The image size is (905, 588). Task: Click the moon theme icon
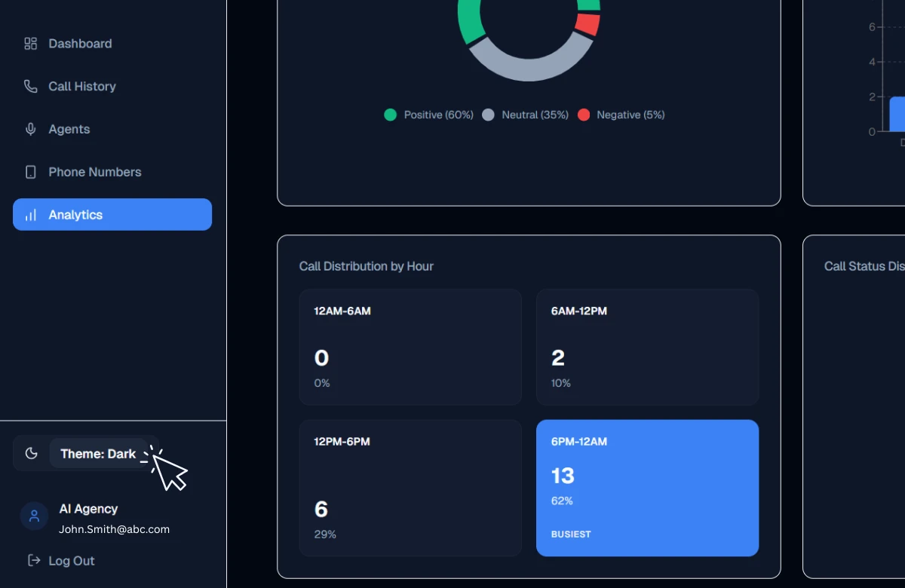point(31,453)
